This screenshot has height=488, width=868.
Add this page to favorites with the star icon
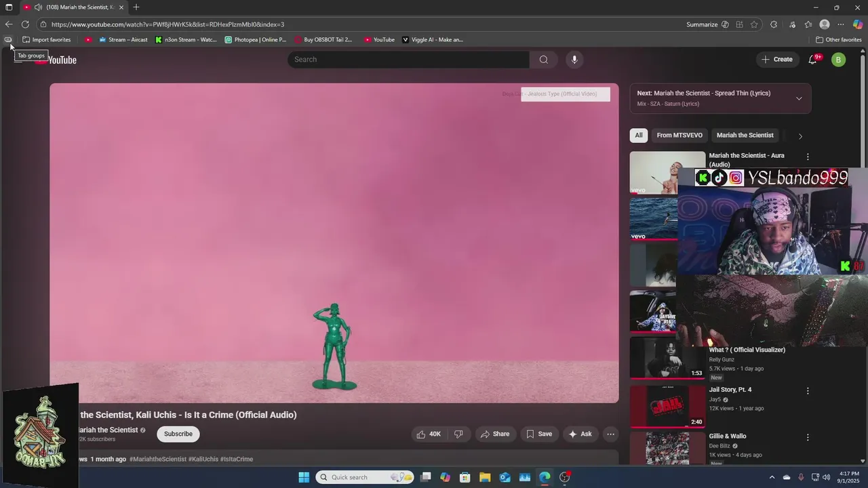point(754,24)
